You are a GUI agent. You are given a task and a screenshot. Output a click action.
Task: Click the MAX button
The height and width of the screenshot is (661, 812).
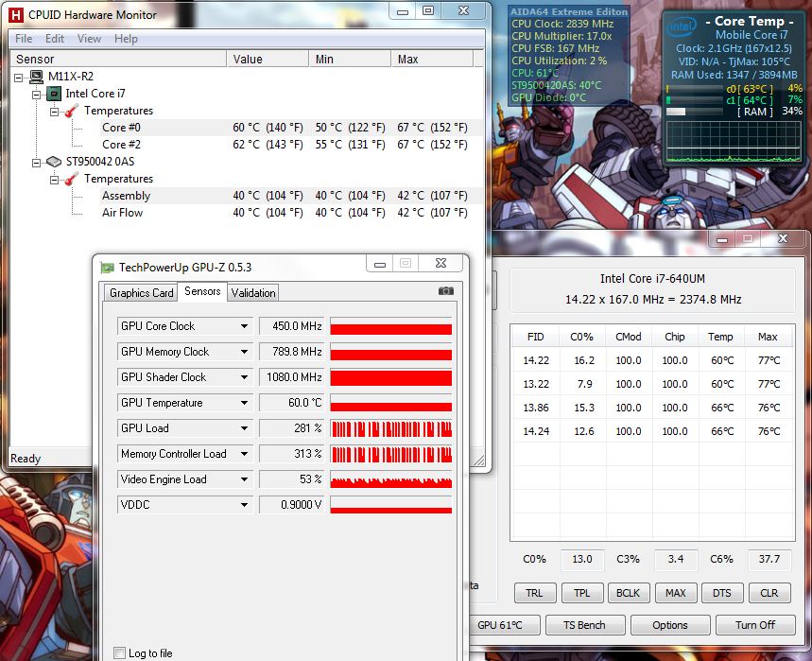(x=676, y=593)
